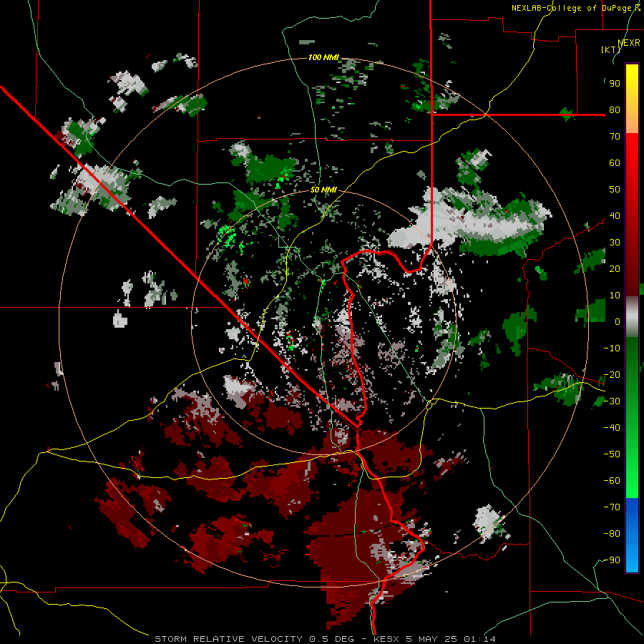Click the blue bottom segment of the velocity color bar
The width and height of the screenshot is (644, 644).
click(632, 535)
